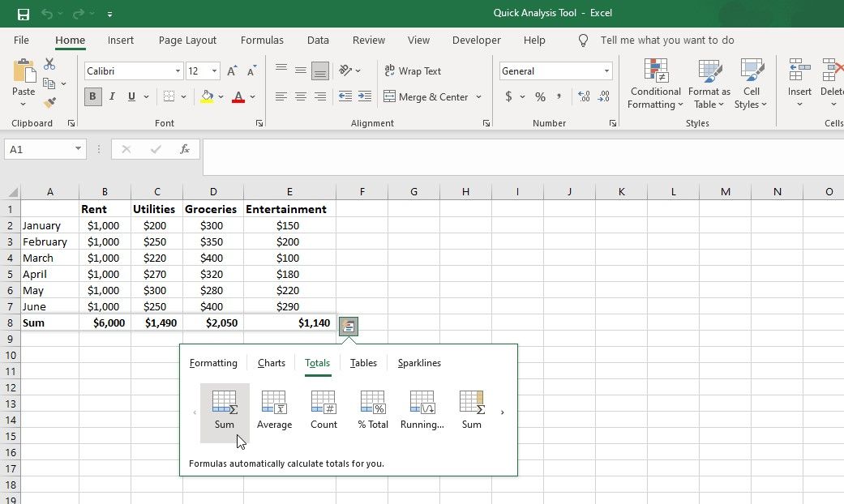
Task: Click the Increase Decimal icon
Action: (584, 96)
